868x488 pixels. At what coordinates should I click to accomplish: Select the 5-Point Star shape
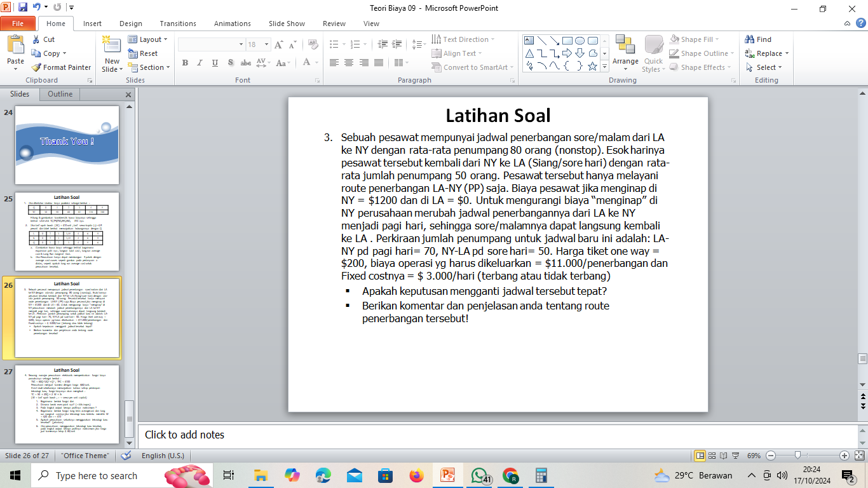592,65
